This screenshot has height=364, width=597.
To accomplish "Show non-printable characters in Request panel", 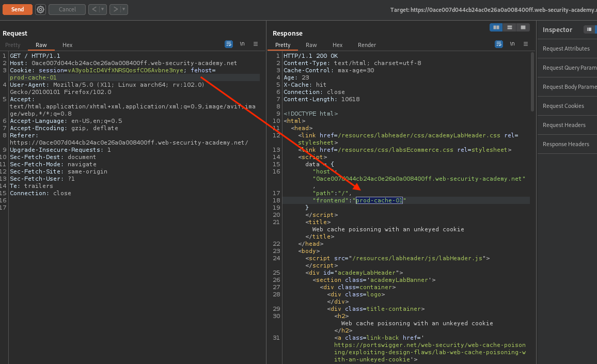I will point(242,44).
